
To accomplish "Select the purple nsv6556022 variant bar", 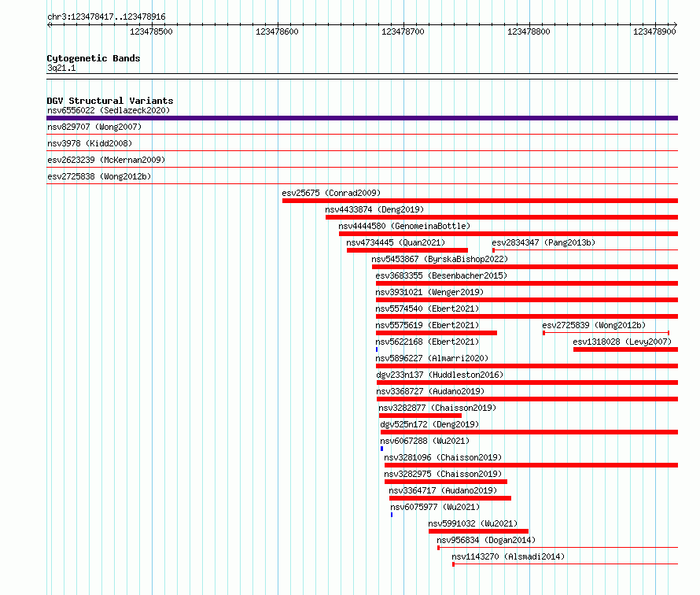I will (x=362, y=118).
